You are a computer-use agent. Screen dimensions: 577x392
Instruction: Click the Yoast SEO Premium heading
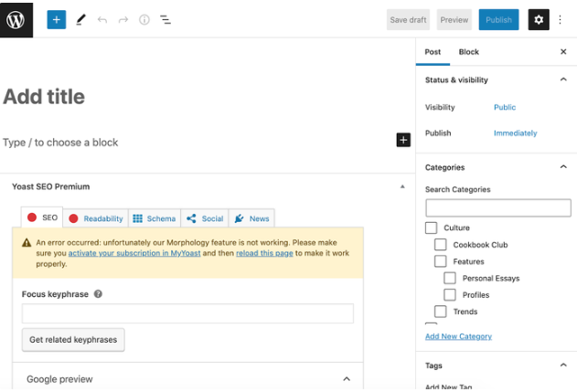pos(51,186)
